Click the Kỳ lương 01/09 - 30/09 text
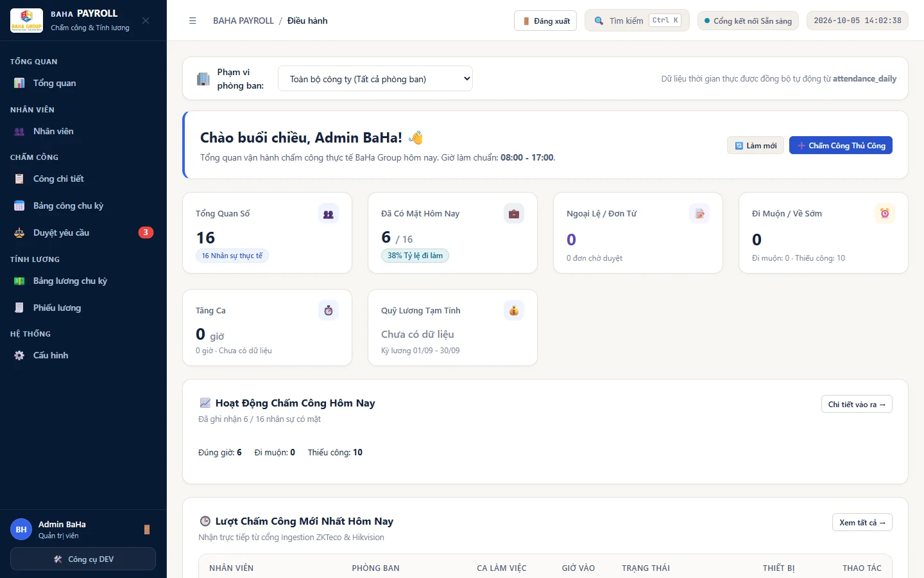Screen dimensions: 924x578 click(x=420, y=351)
